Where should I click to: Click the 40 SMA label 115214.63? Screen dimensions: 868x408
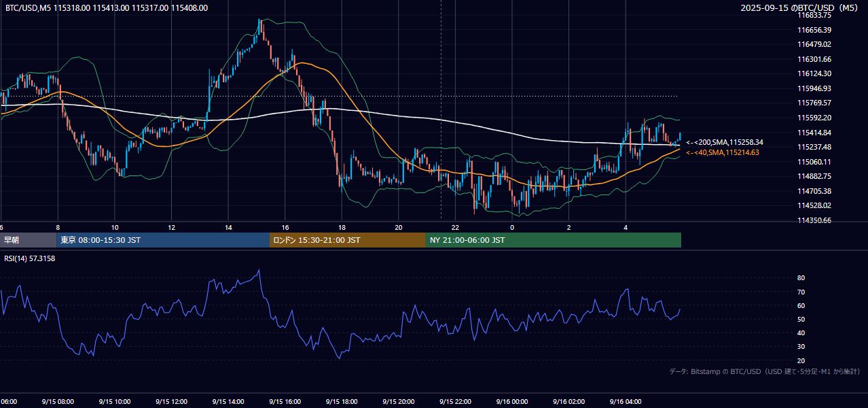point(723,152)
